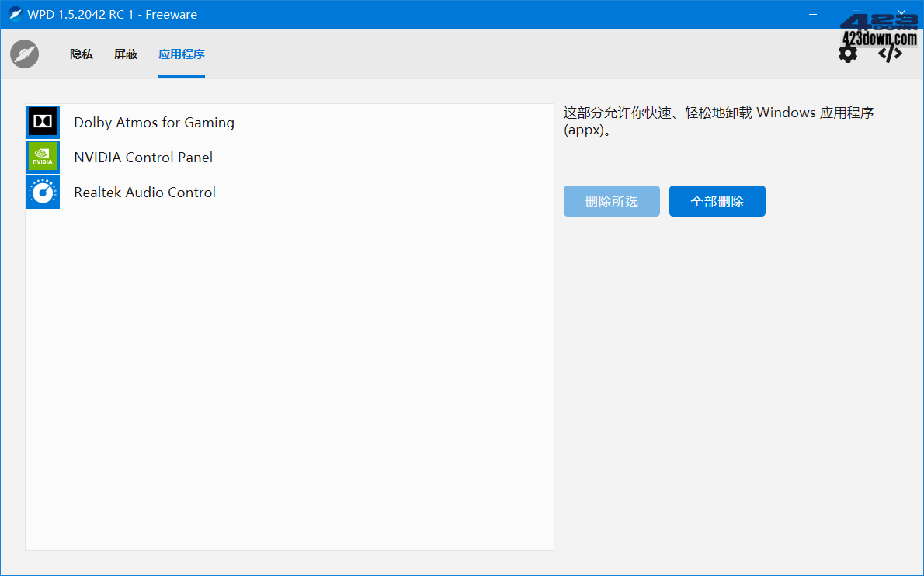924x576 pixels.
Task: Click the circular gauge logo beside the tabs
Action: pos(23,54)
